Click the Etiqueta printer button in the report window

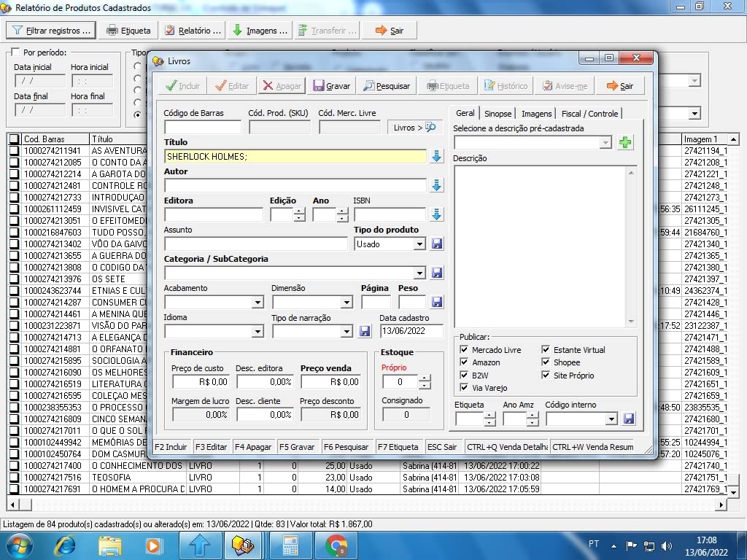tap(128, 31)
